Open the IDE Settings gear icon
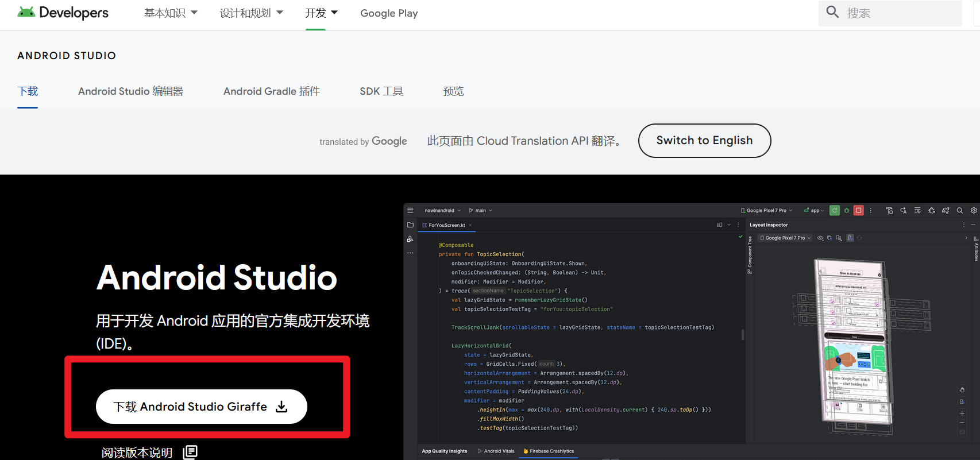 tap(974, 210)
